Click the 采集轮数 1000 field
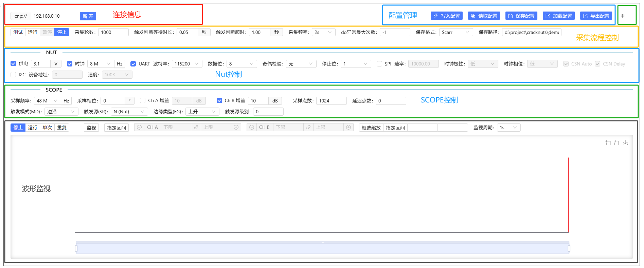 113,32
